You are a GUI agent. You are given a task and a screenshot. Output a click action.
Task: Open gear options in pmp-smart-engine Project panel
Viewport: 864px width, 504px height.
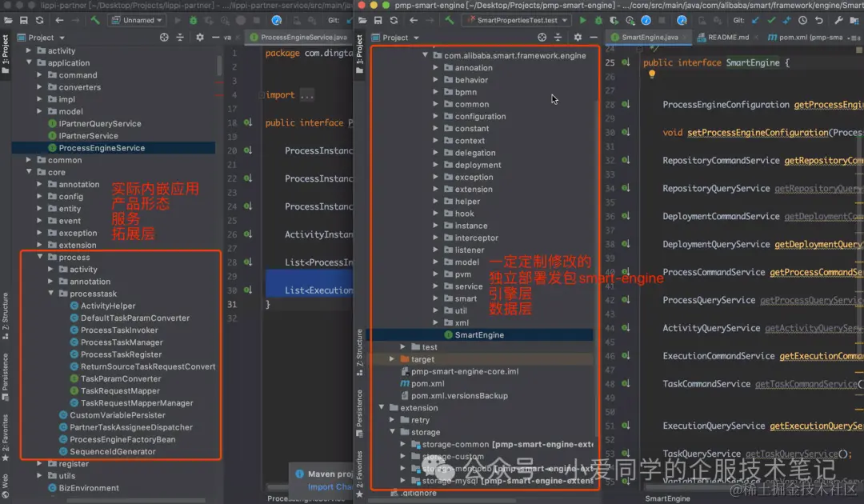pyautogui.click(x=578, y=38)
